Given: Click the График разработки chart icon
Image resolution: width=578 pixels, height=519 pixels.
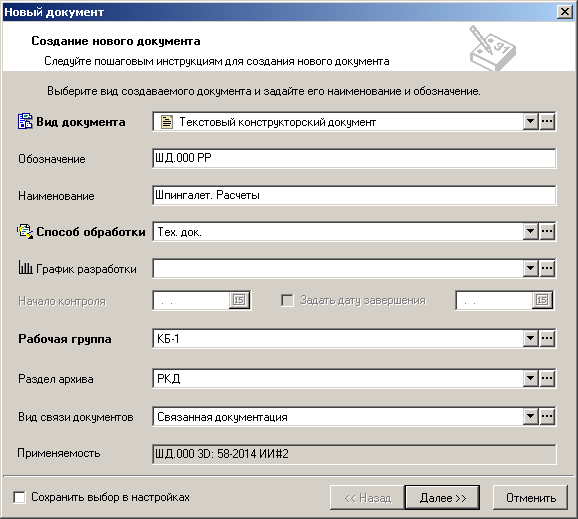Looking at the screenshot, I should pos(25,268).
